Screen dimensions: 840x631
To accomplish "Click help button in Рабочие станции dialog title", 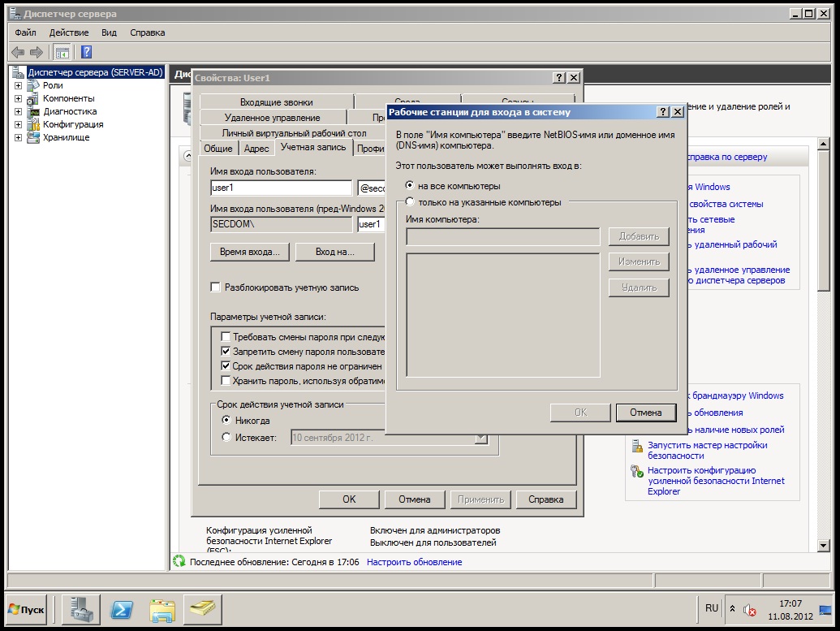I will click(663, 111).
